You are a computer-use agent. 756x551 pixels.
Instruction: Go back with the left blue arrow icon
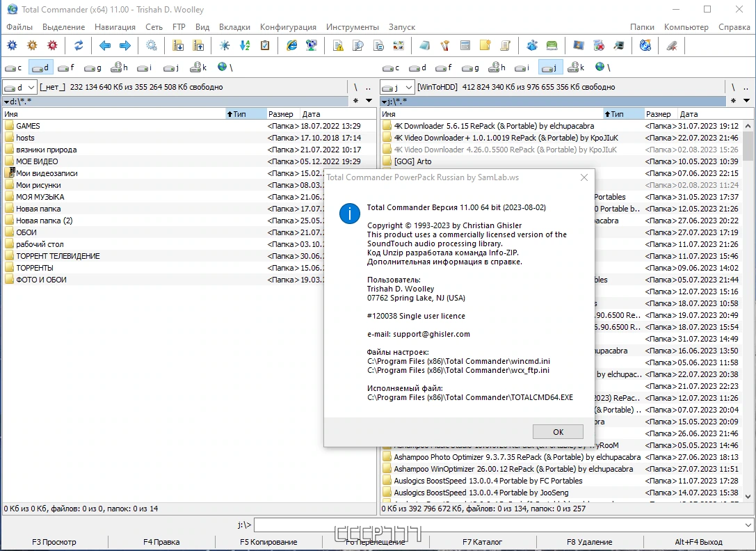[105, 46]
